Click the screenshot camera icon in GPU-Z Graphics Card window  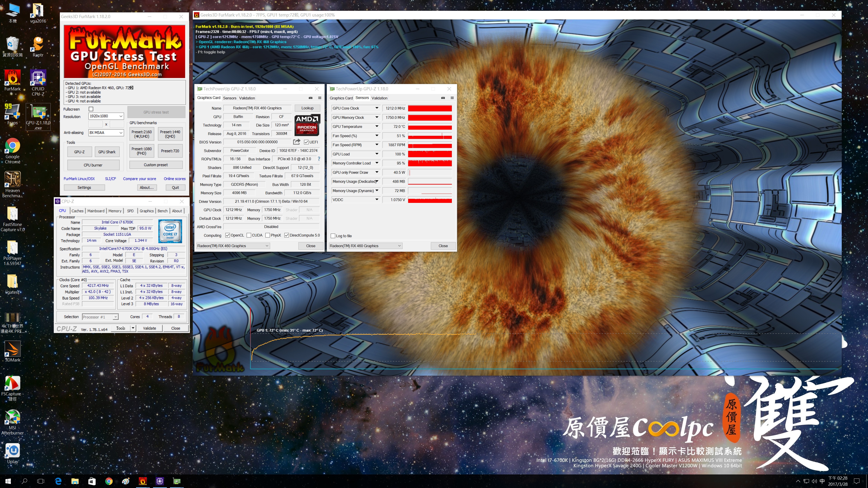[x=310, y=98]
